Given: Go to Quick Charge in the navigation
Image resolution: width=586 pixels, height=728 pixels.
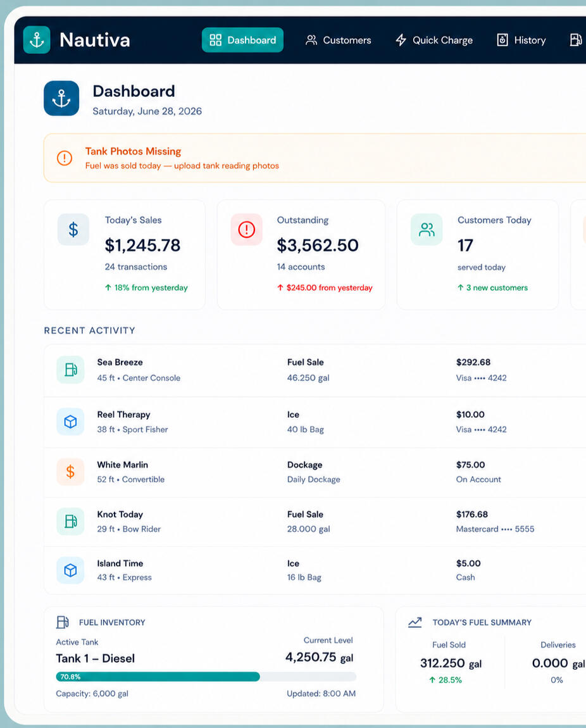Looking at the screenshot, I should coord(434,41).
